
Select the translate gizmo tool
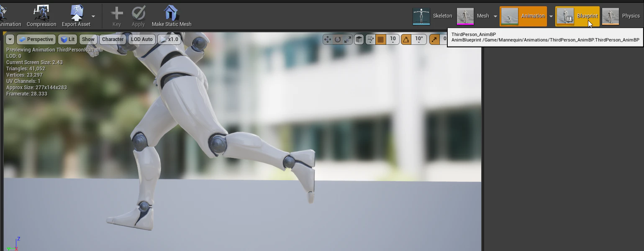click(x=327, y=39)
